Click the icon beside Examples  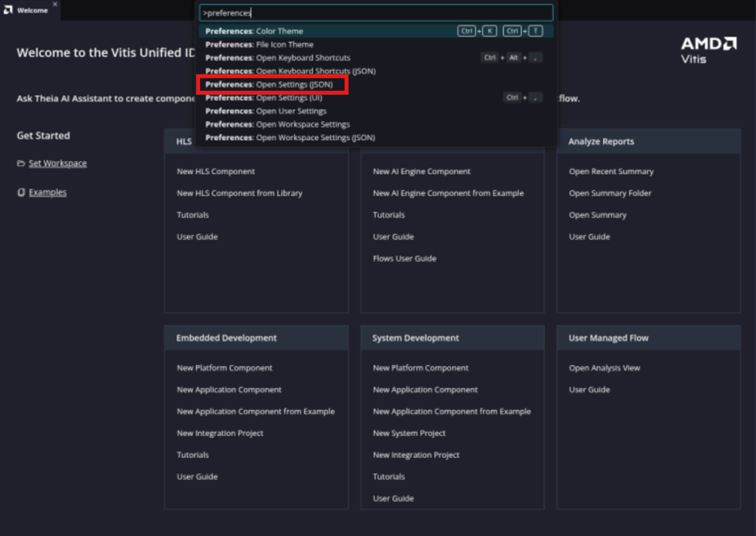point(21,192)
